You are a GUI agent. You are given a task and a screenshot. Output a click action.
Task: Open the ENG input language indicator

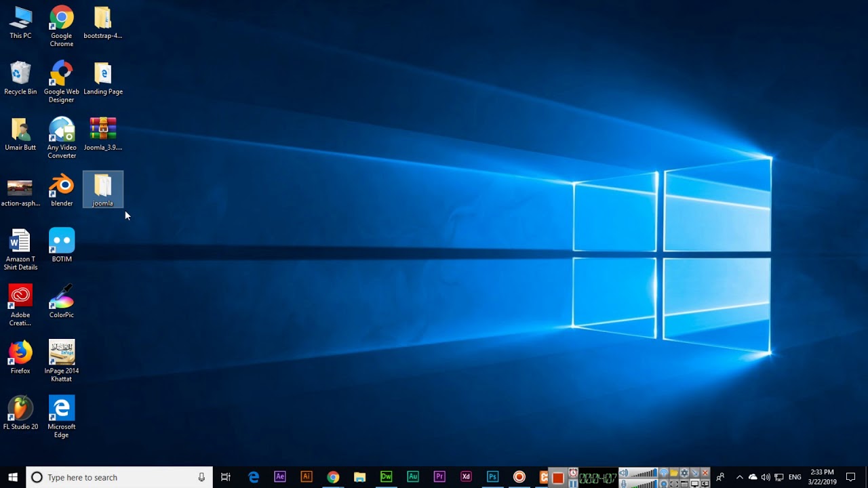click(x=795, y=477)
